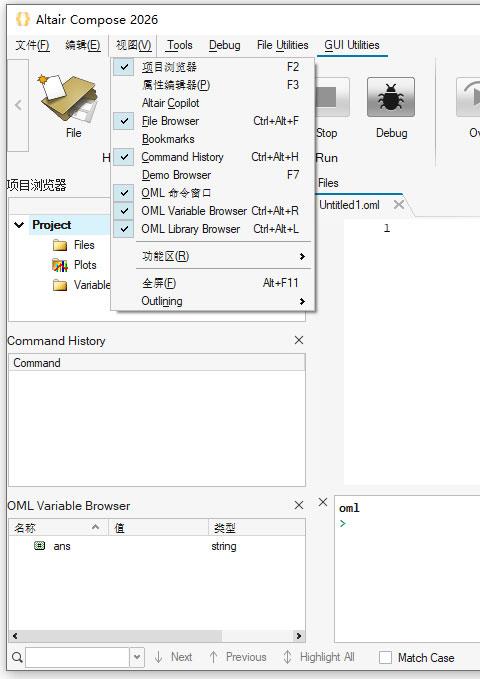This screenshot has height=679, width=480.
Task: Select the ans variable row
Action: [x=157, y=546]
